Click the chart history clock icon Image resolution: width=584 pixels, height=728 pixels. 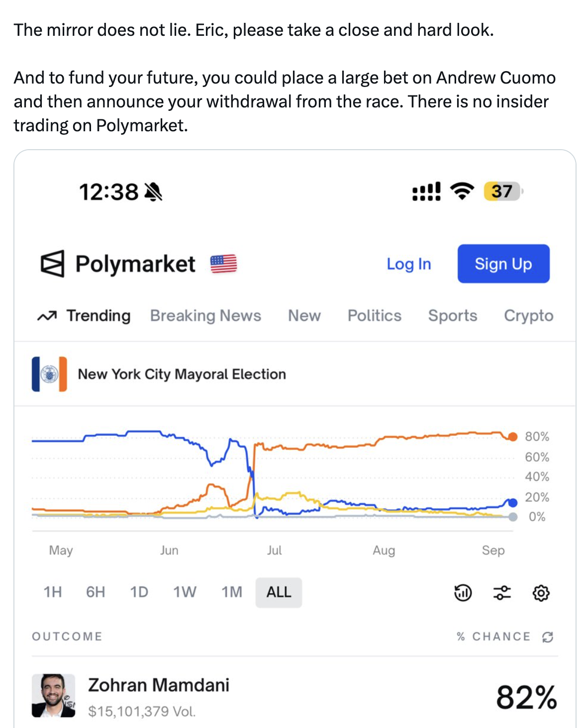click(x=463, y=593)
